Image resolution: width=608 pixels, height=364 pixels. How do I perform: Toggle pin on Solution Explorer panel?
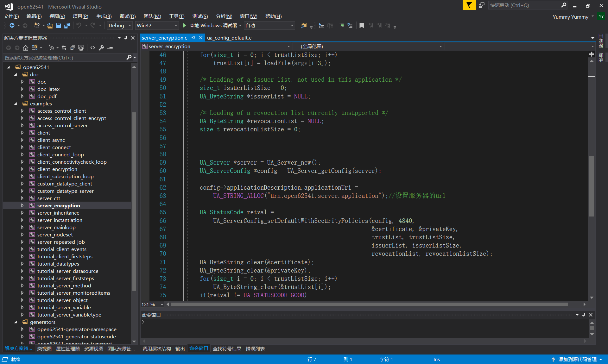(x=126, y=38)
